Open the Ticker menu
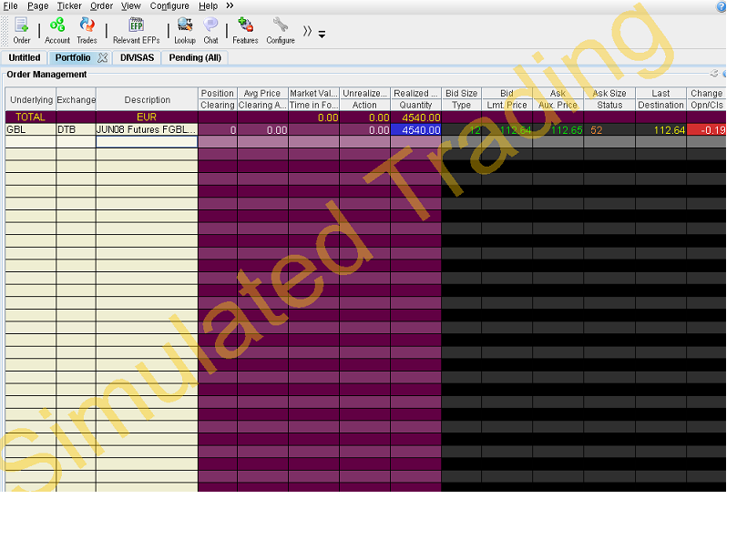The height and width of the screenshot is (560, 747). 69,6
